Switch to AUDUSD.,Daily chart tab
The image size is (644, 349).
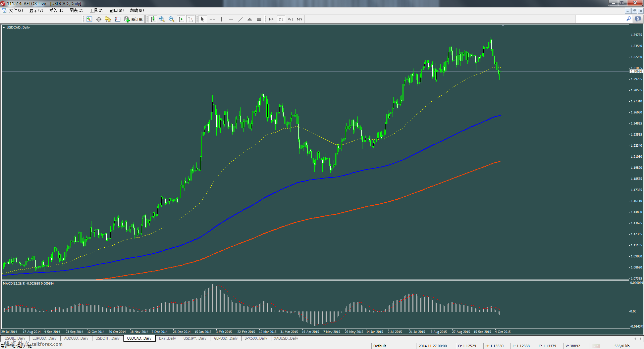pyautogui.click(x=76, y=338)
